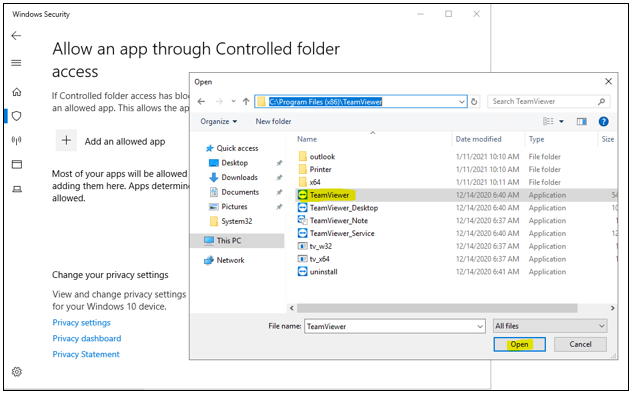
Task: Sort files by Size column
Action: click(607, 139)
